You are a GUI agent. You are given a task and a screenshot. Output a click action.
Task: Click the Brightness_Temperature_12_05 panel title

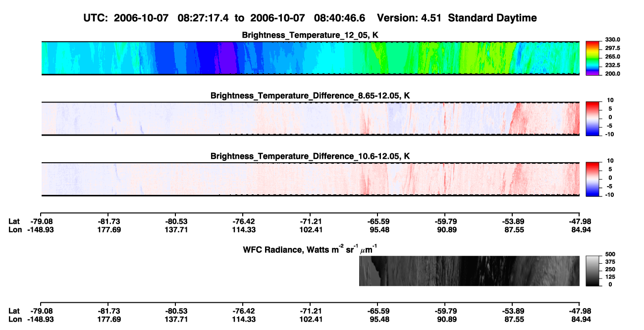(310, 35)
